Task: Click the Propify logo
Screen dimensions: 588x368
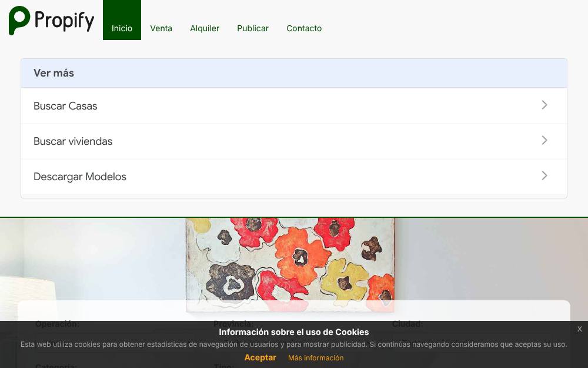Action: [51, 21]
